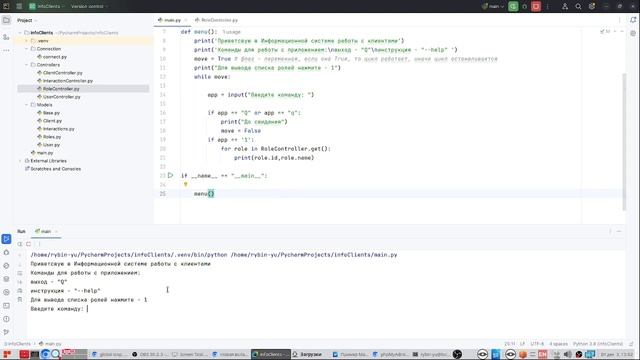Collapse the Controllers folder

click(x=27, y=65)
